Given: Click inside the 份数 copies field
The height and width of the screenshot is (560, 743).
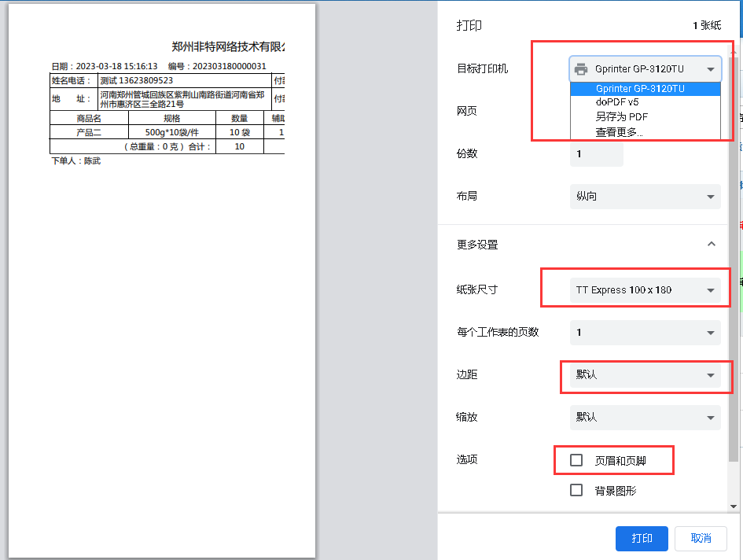Looking at the screenshot, I should tap(595, 153).
